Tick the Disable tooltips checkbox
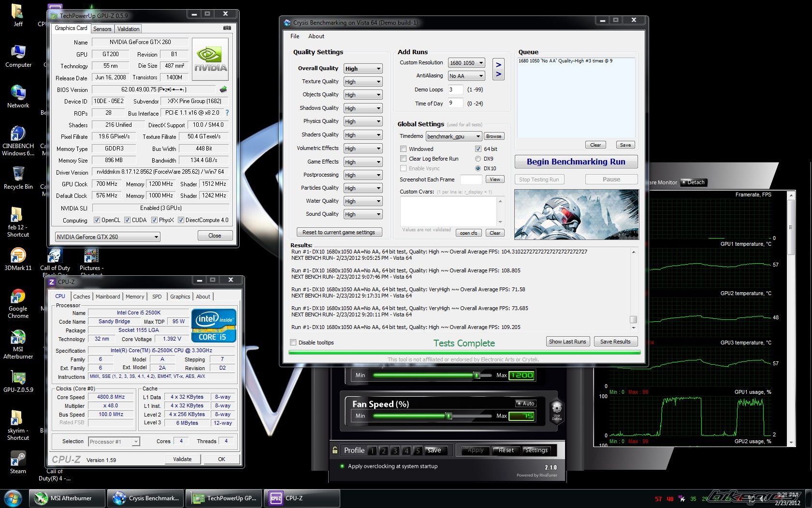This screenshot has height=508, width=812. (x=293, y=343)
